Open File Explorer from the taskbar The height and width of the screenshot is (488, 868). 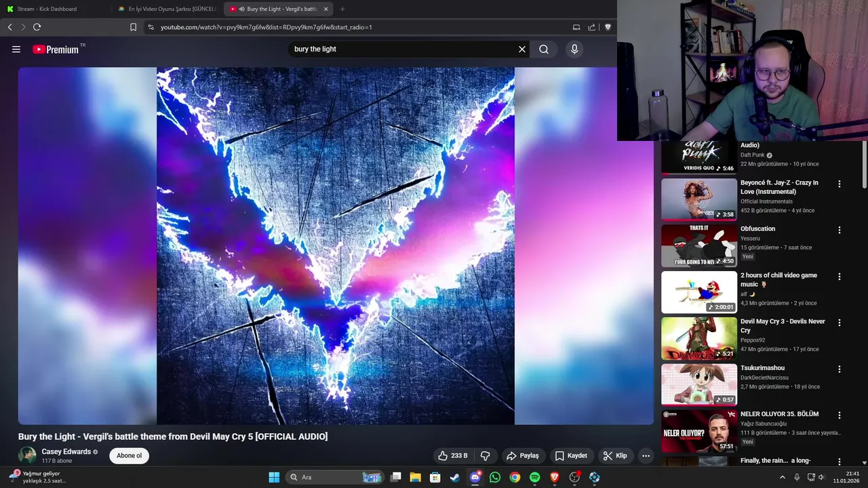pos(415,477)
